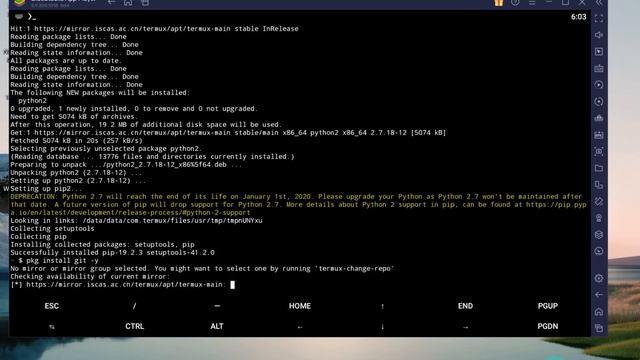Image resolution: width=640 pixels, height=360 pixels.
Task: Click the circular gauge sidebar icon
Action: [599, 251]
